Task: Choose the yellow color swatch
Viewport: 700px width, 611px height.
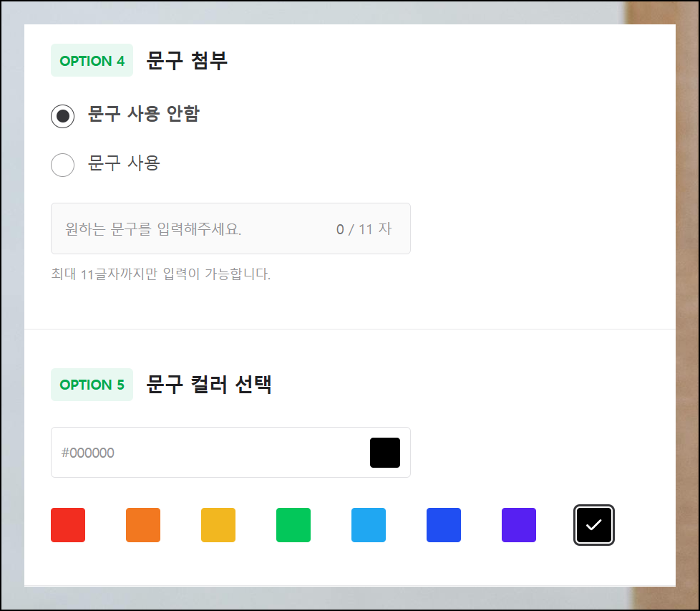Action: 218,525
